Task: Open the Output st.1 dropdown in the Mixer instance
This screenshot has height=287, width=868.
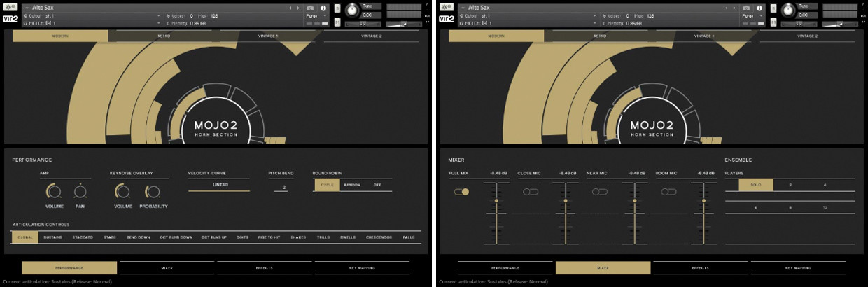Action: (596, 15)
